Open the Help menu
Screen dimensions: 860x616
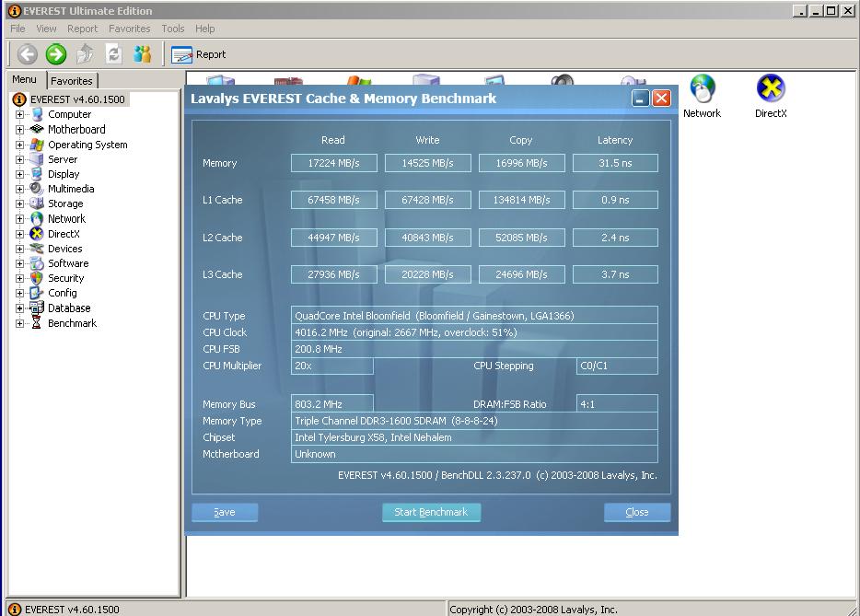(205, 29)
